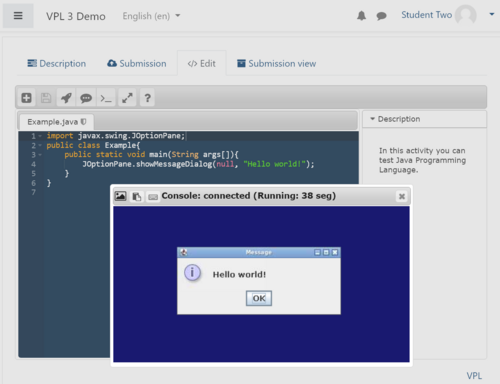The image size is (500, 384).
Task: Click the activity description paragraph text
Action: [x=422, y=160]
